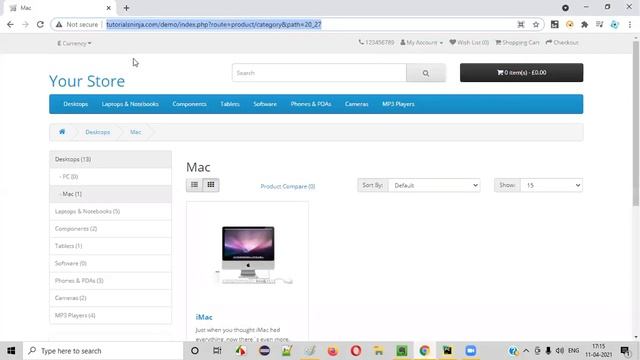Viewport: 640px width, 360px height.
Task: Open Cortana circle on the taskbar
Action: click(195, 351)
